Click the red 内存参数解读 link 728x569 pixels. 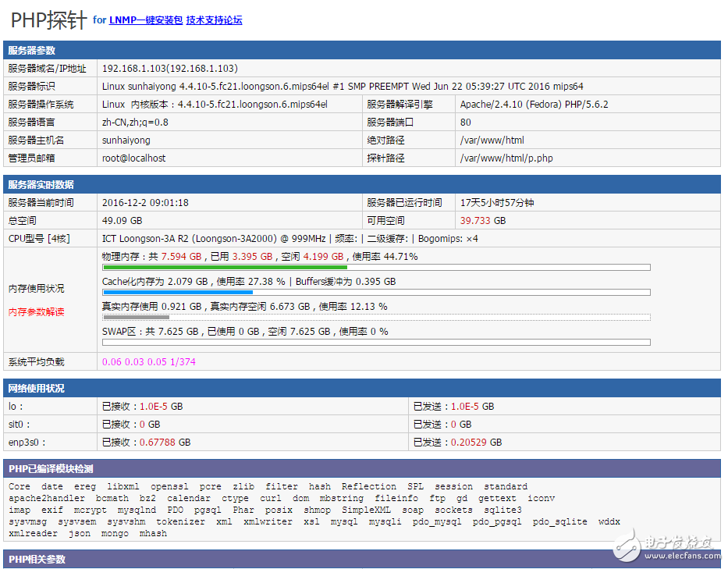point(36,312)
